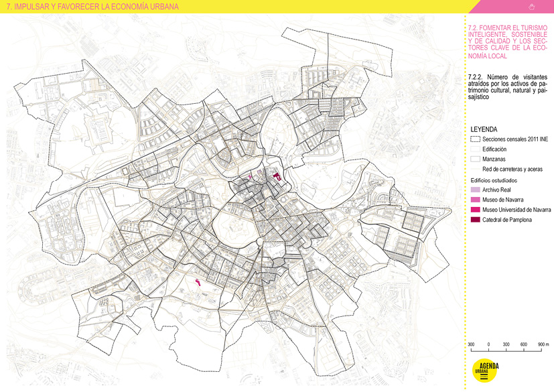This screenshot has width=554, height=392.
Task: Click the Museo Universidad de Navarra building on map
Action: pos(198,283)
